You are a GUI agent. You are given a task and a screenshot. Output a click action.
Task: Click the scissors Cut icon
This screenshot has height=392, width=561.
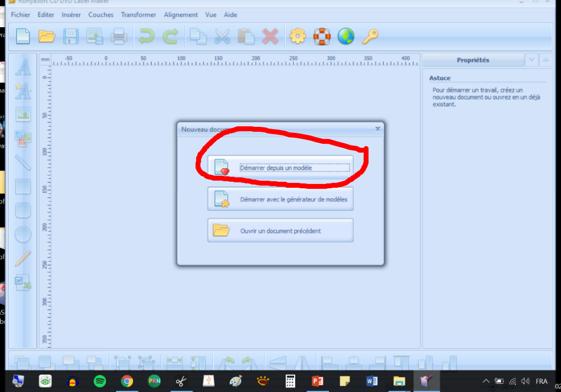click(x=222, y=36)
